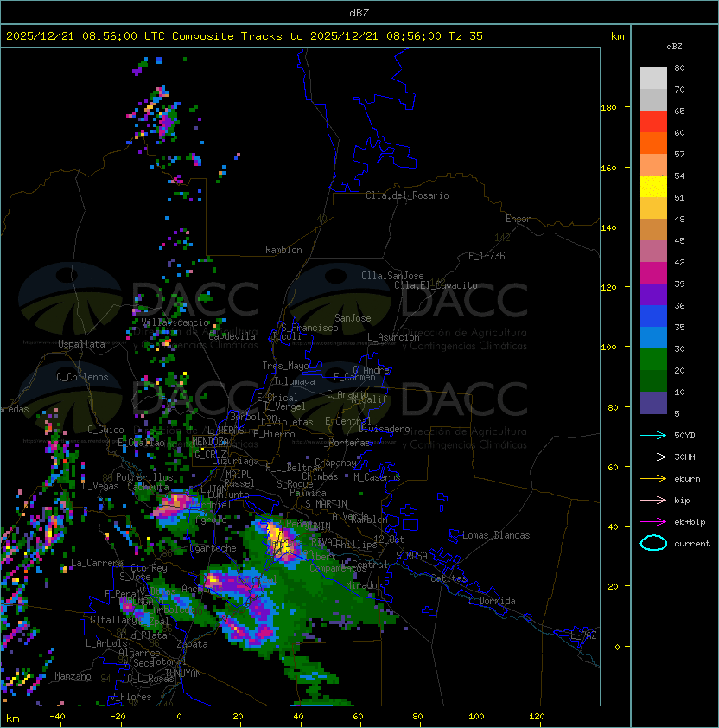This screenshot has height=728, width=719.
Task: Click the cyan 'current' ellipse legend symbol
Action: [653, 543]
